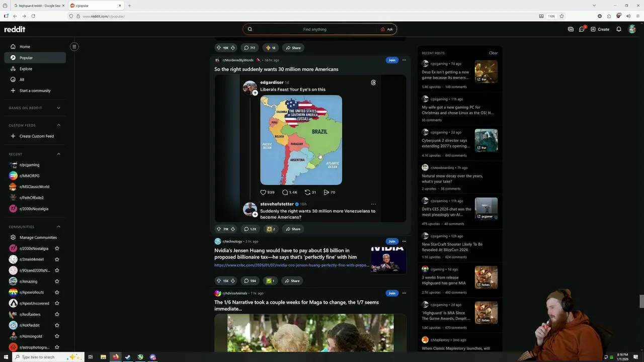Open Steam from the taskbar
Image resolution: width=644 pixels, height=362 pixels.
[128, 357]
